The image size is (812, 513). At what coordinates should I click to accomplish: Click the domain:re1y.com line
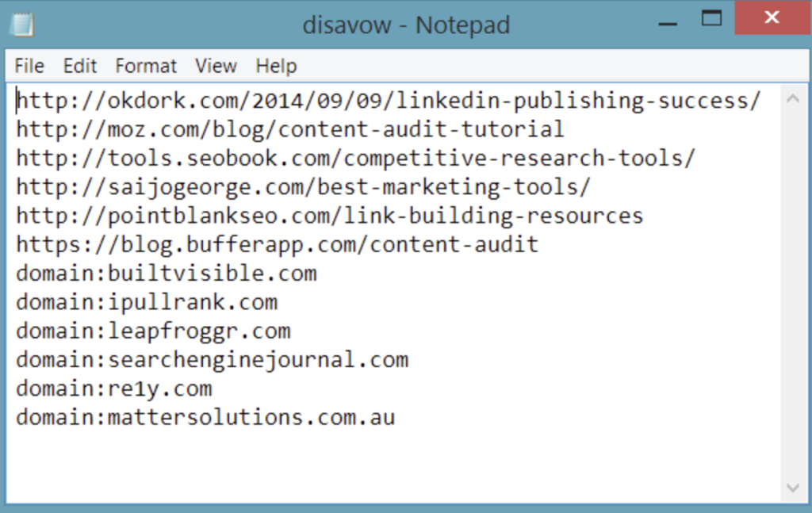click(114, 389)
